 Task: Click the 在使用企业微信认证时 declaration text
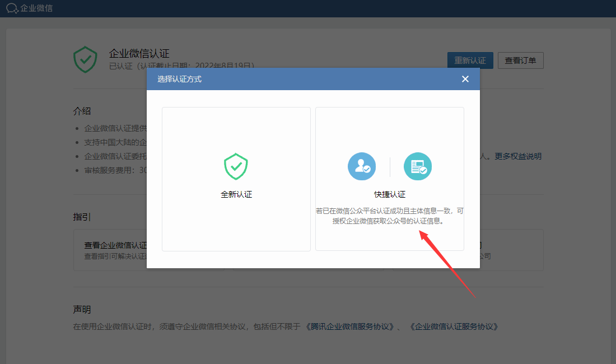186,326
